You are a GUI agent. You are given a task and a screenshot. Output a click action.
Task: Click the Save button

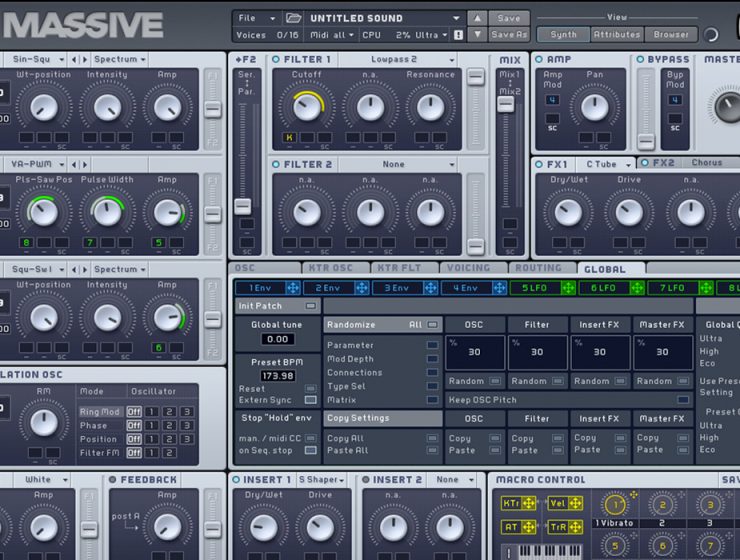pos(509,18)
